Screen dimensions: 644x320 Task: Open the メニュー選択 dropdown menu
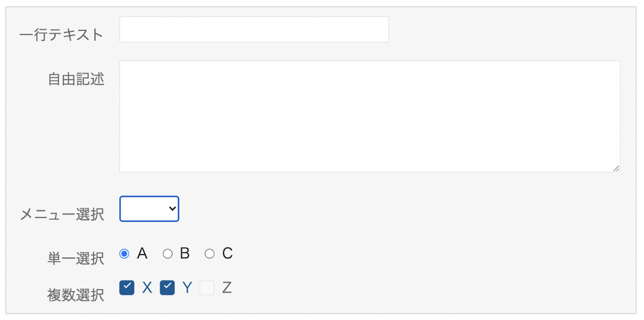149,209
